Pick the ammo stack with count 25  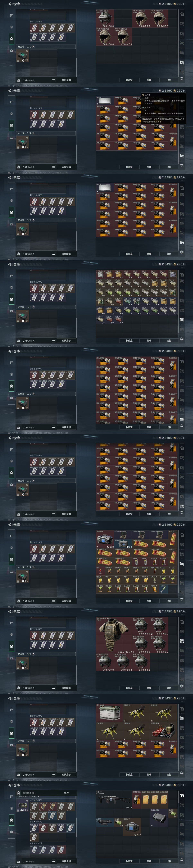click(101, 320)
